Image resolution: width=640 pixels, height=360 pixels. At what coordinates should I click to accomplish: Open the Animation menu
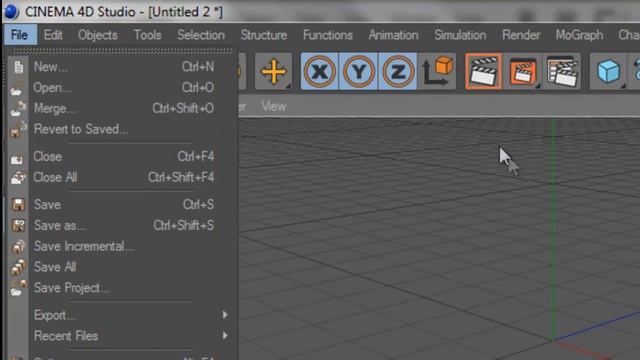coord(393,35)
